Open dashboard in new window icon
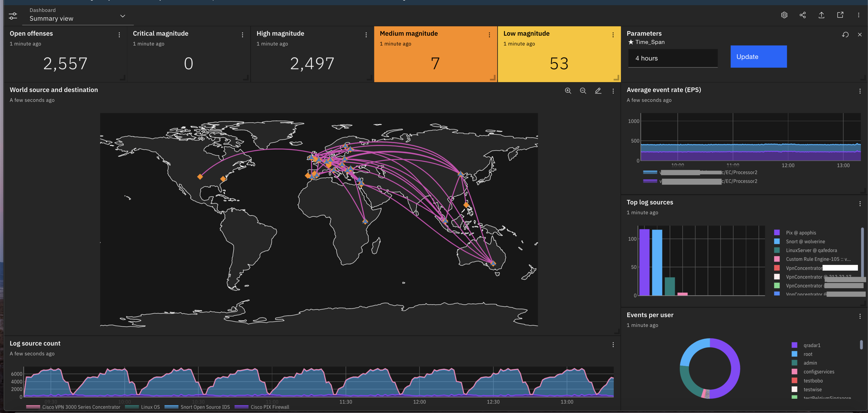The width and height of the screenshot is (868, 413). pyautogui.click(x=840, y=15)
